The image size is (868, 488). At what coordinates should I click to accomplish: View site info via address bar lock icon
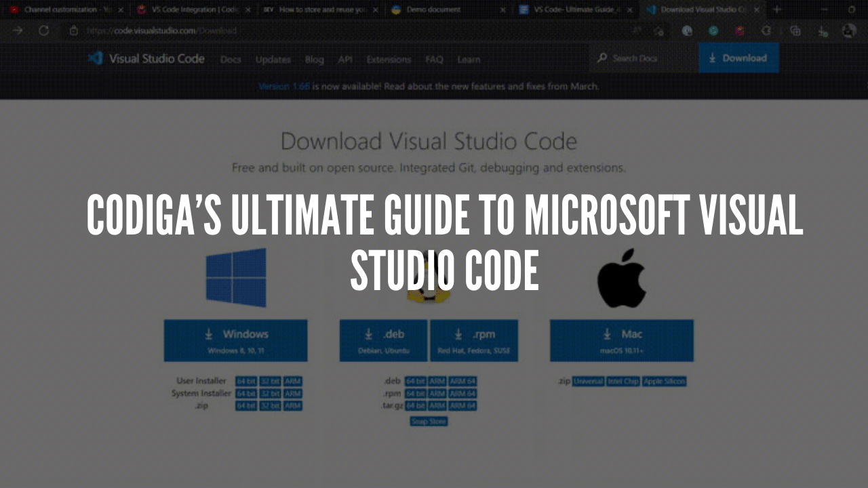(74, 30)
